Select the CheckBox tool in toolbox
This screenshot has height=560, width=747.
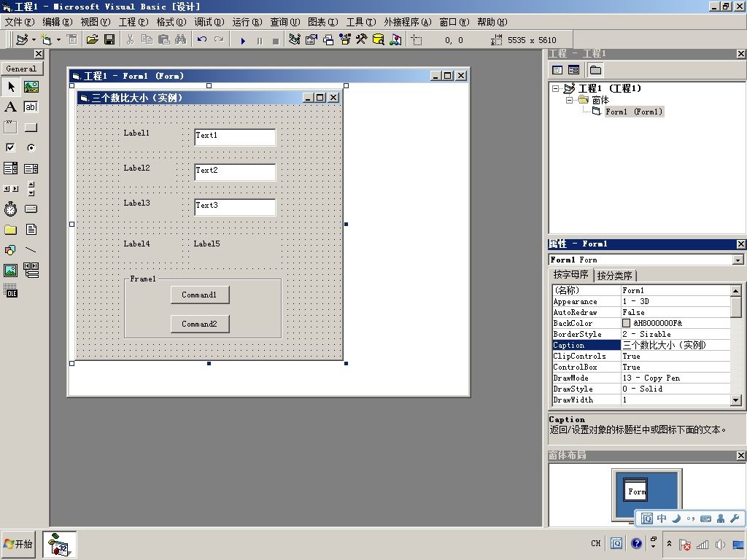(x=10, y=147)
